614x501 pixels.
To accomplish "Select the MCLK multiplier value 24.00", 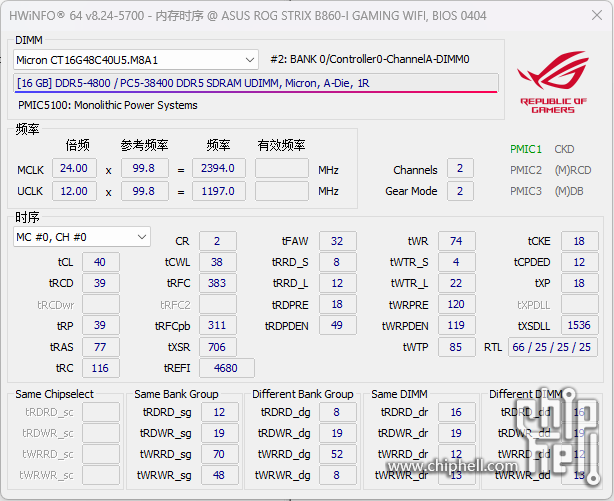I will 74,168.
